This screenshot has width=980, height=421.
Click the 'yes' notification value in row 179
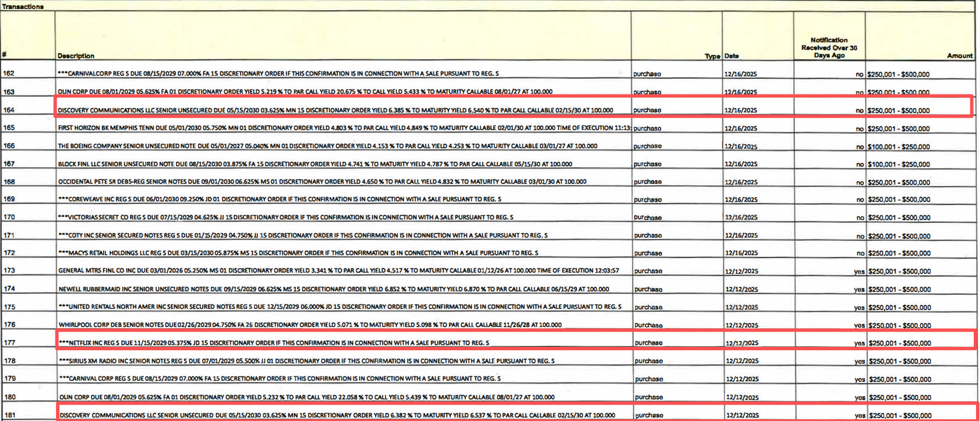coord(859,379)
